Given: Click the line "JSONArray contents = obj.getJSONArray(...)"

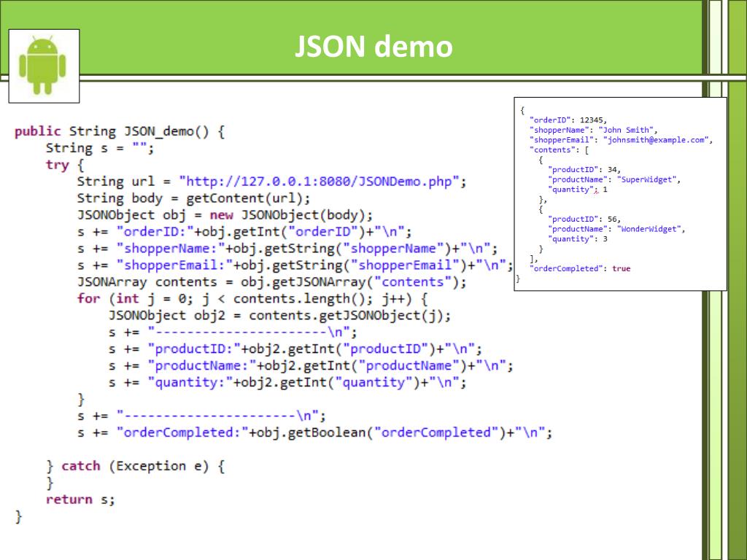Looking at the screenshot, I should (x=271, y=282).
